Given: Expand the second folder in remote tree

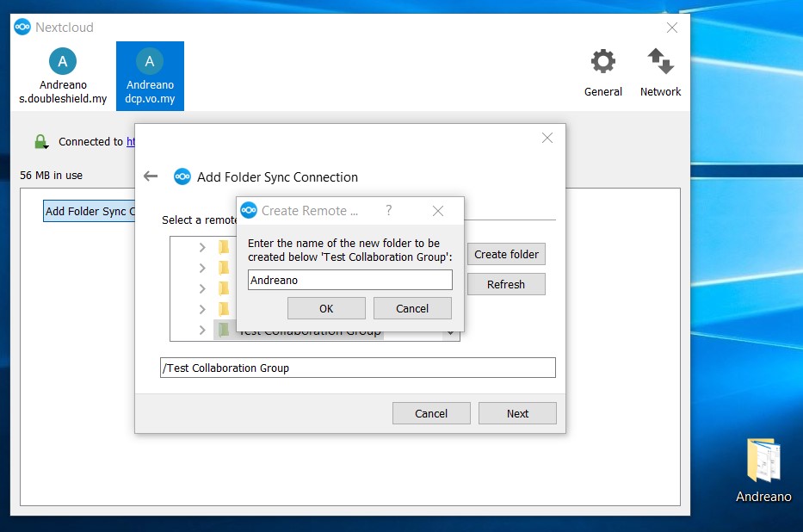Looking at the screenshot, I should click(x=202, y=268).
